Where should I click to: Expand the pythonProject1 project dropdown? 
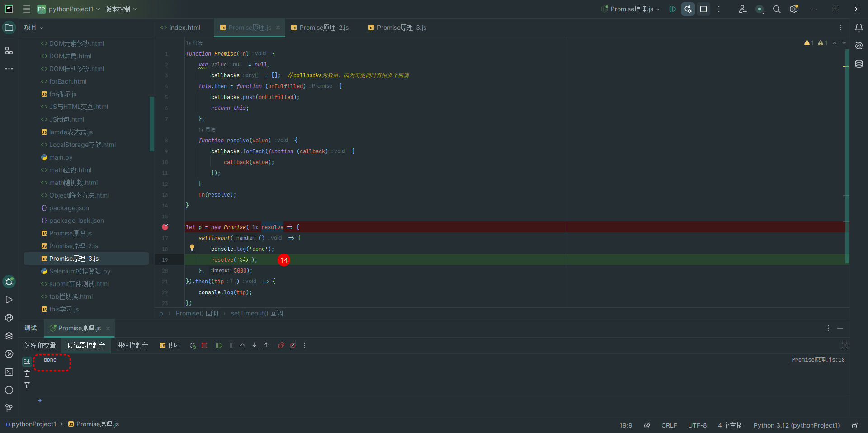[x=69, y=9]
